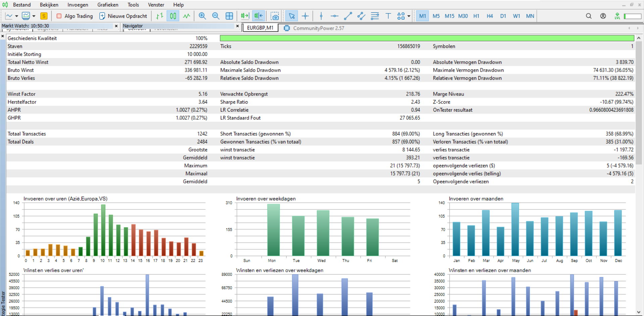Select the horizontal line drawing tool
The height and width of the screenshot is (316, 644).
tap(335, 16)
